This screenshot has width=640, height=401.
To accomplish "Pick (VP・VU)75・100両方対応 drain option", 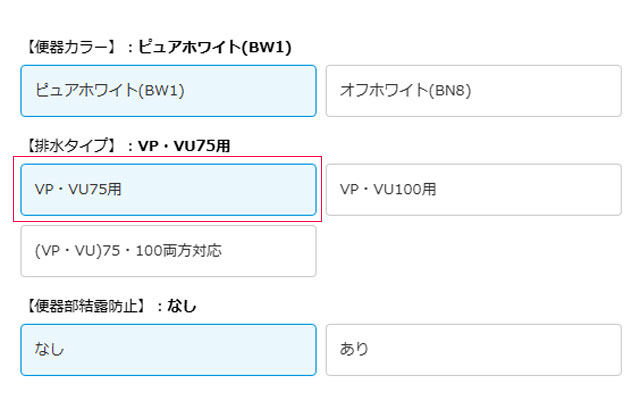I will tap(168, 251).
